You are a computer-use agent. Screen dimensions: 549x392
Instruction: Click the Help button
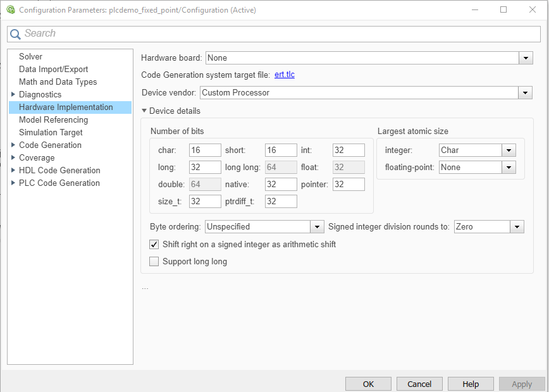click(x=470, y=384)
